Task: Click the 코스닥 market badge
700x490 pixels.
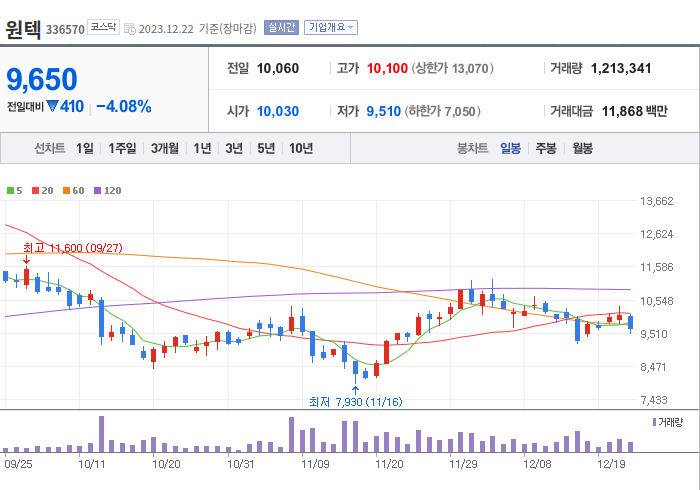Action: (103, 27)
